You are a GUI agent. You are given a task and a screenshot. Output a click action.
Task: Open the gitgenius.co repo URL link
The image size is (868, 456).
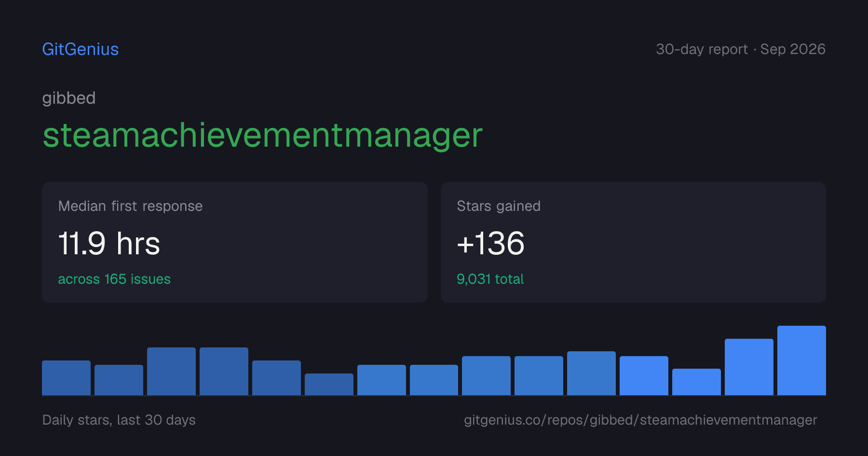(x=640, y=420)
